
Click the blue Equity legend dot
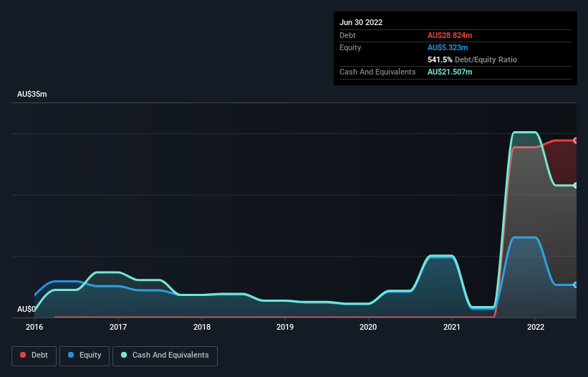(x=71, y=355)
